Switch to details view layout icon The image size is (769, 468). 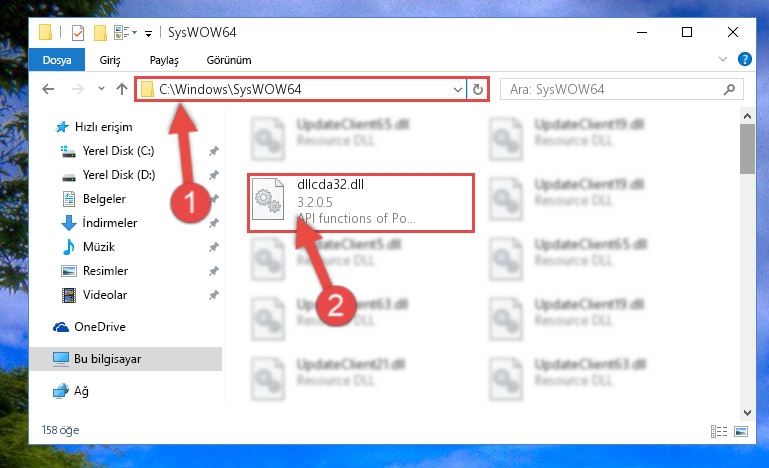pos(718,431)
